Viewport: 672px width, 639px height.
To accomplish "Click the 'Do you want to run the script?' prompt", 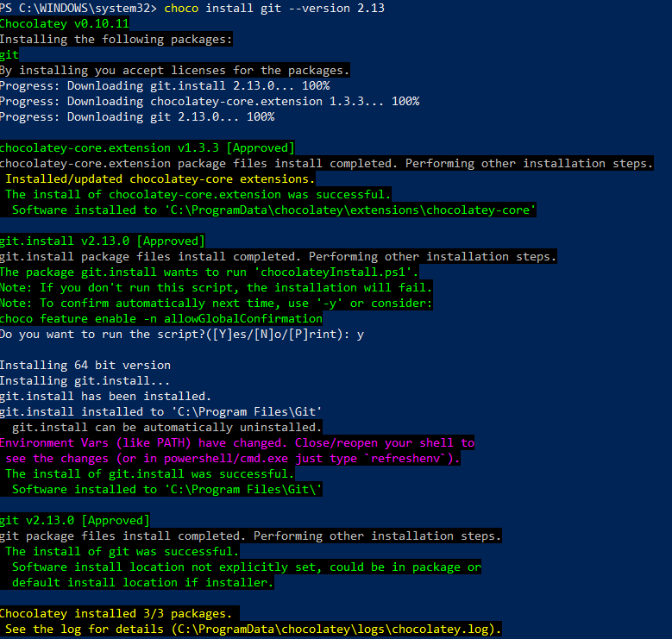I will point(182,334).
